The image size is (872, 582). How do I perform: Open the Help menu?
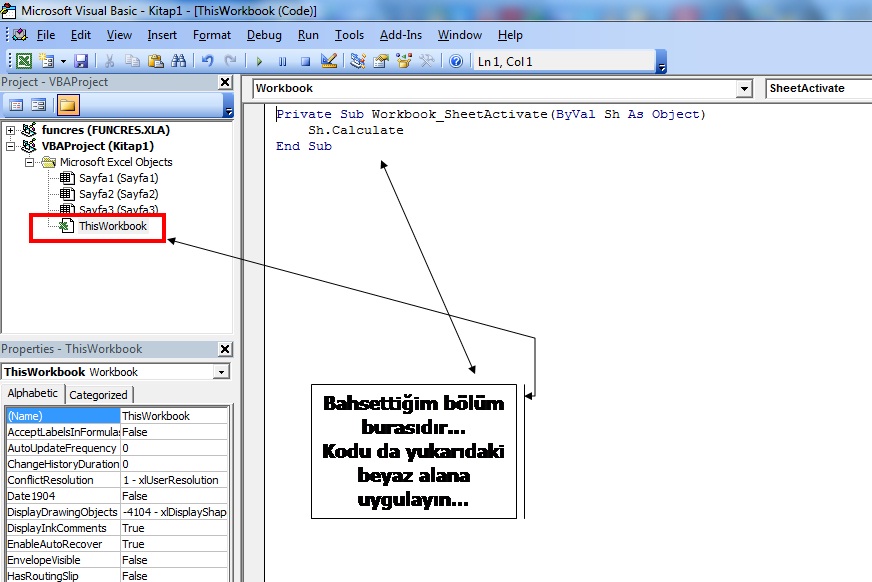[x=510, y=35]
